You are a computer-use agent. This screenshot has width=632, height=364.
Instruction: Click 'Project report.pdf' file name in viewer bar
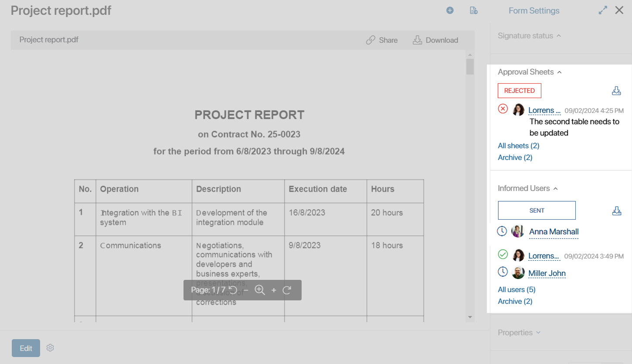pos(49,40)
